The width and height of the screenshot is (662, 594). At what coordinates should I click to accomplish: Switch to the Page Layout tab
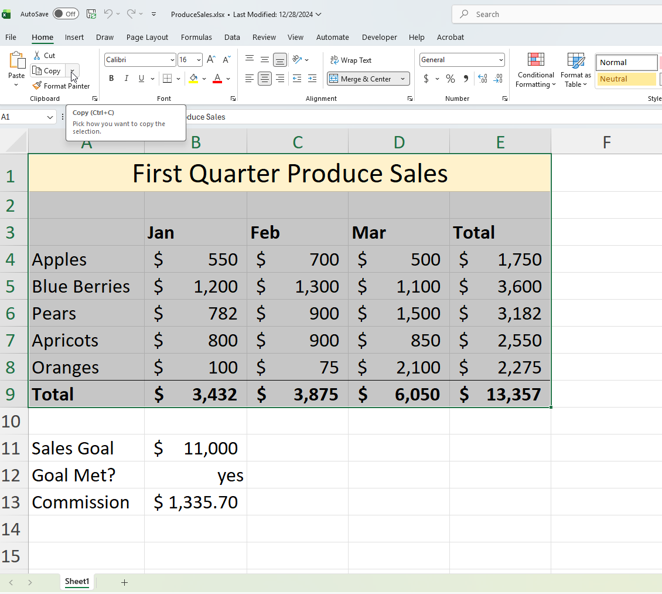(147, 37)
